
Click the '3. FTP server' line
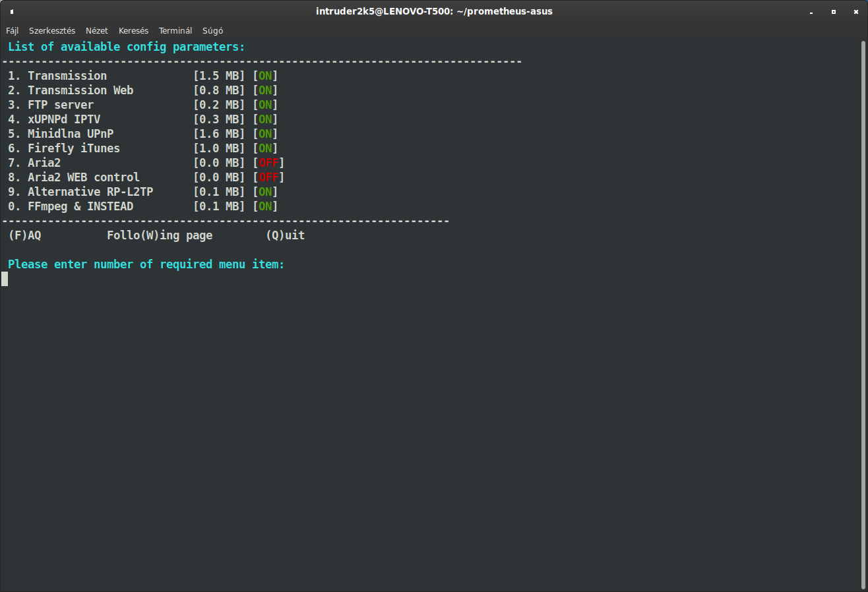pos(143,105)
